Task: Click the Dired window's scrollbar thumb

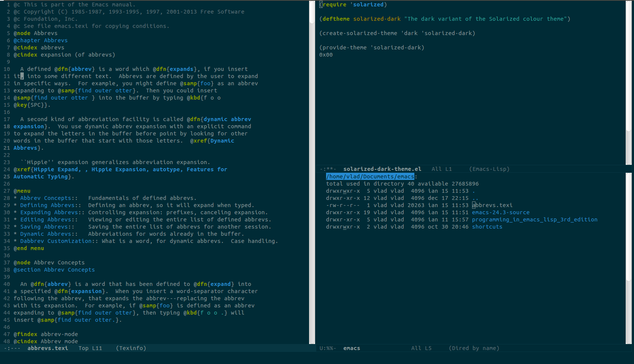Action: coord(628,227)
